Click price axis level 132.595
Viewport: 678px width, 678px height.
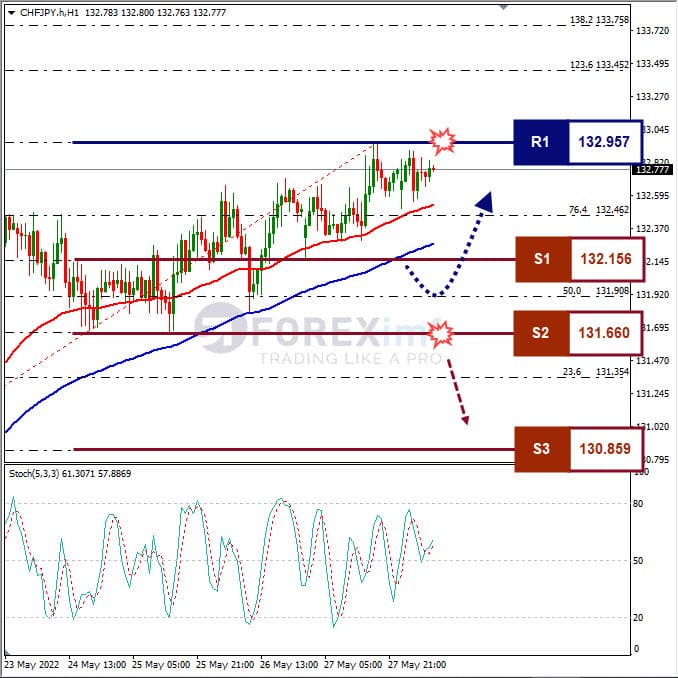click(x=652, y=195)
